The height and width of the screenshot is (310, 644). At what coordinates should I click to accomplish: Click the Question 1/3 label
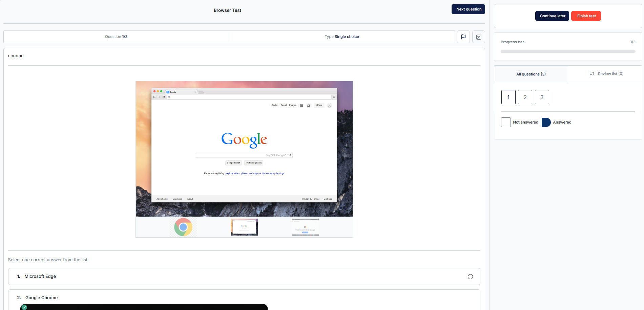click(116, 37)
